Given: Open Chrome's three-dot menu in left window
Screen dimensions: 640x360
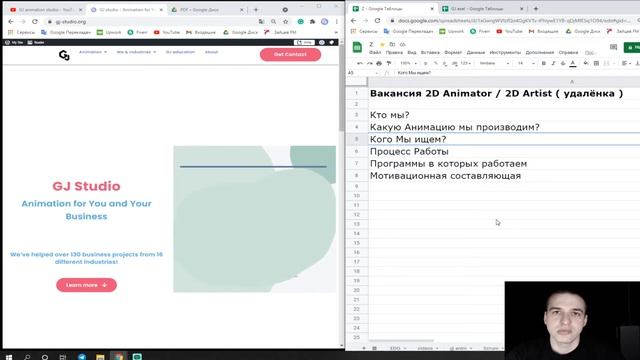Looking at the screenshot, I should (x=336, y=22).
